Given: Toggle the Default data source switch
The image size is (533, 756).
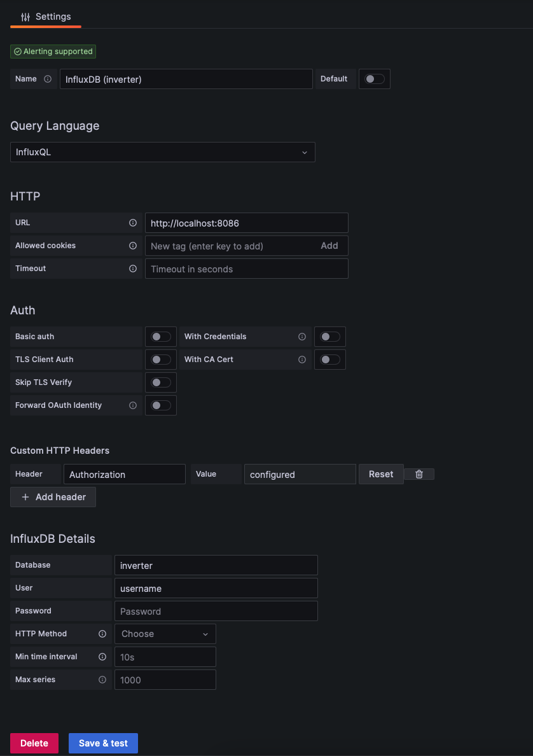Looking at the screenshot, I should point(375,79).
